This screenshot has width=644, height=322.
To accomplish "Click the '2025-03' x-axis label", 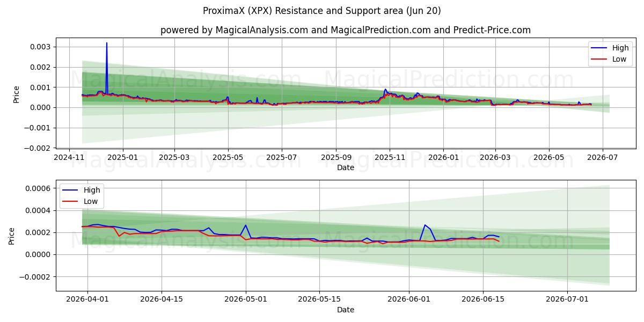I will (174, 158).
